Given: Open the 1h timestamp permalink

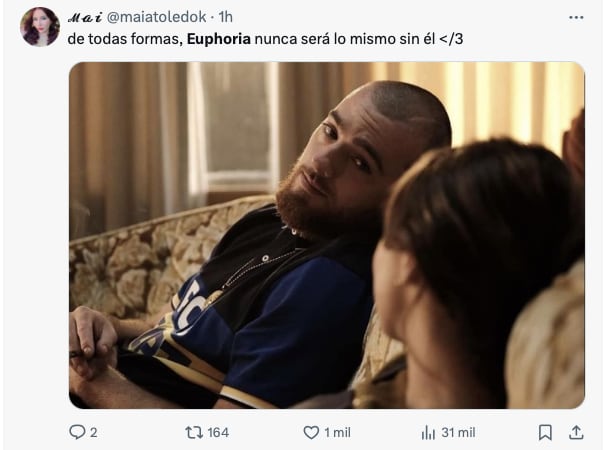Looking at the screenshot, I should tap(225, 17).
